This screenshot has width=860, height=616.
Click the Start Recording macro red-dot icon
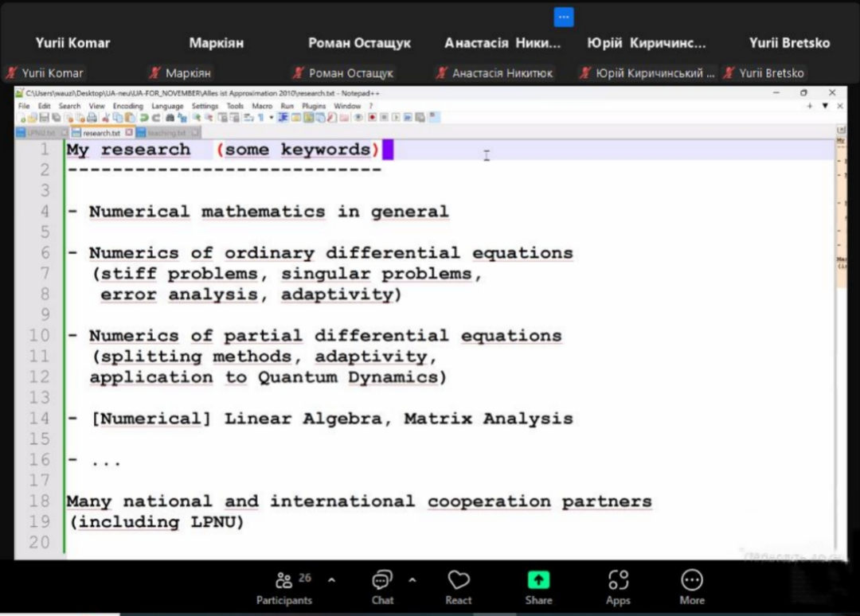(x=372, y=118)
